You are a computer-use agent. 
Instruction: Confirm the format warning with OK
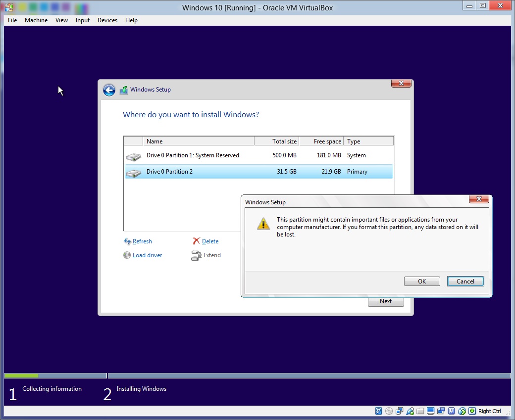[422, 281]
